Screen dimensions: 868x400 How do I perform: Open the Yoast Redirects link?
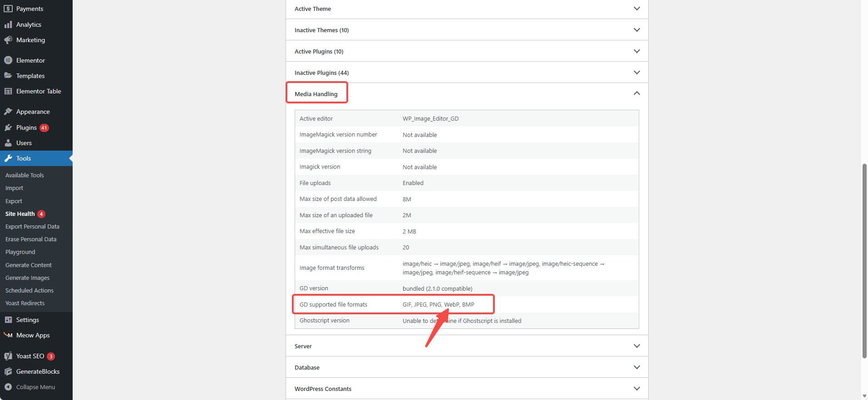[25, 303]
